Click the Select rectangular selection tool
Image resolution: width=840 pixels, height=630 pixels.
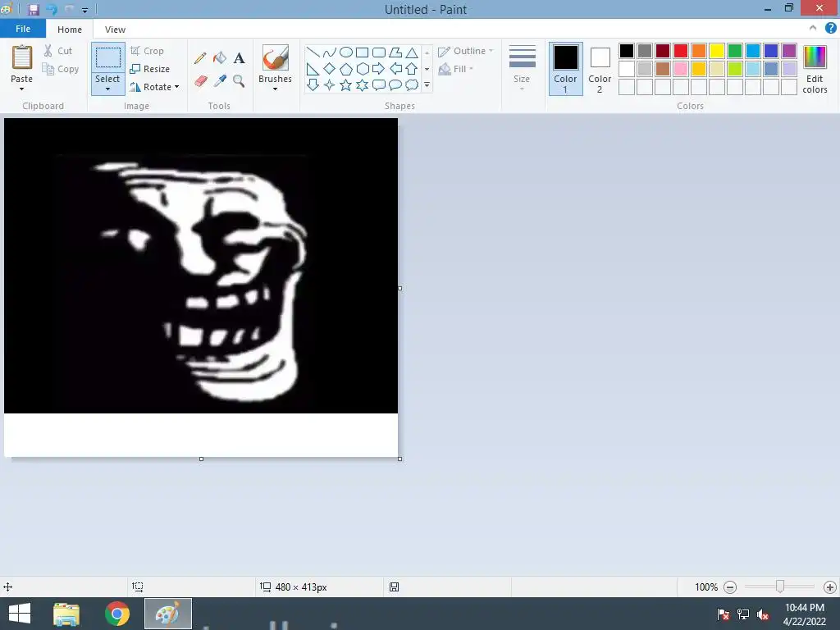107,58
